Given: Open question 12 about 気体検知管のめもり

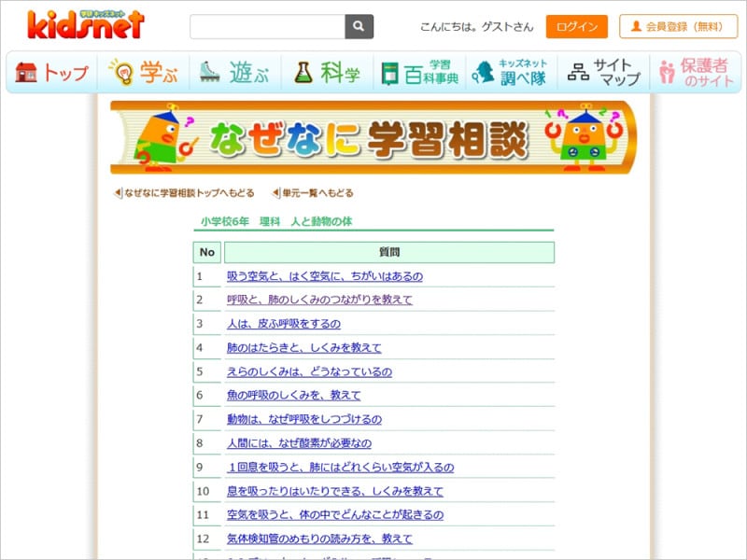Looking at the screenshot, I should coord(319,539).
